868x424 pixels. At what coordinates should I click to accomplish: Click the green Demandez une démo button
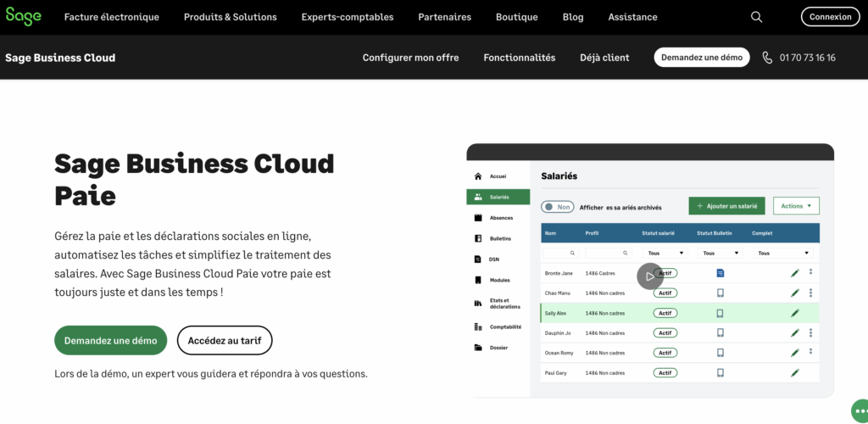pyautogui.click(x=111, y=340)
